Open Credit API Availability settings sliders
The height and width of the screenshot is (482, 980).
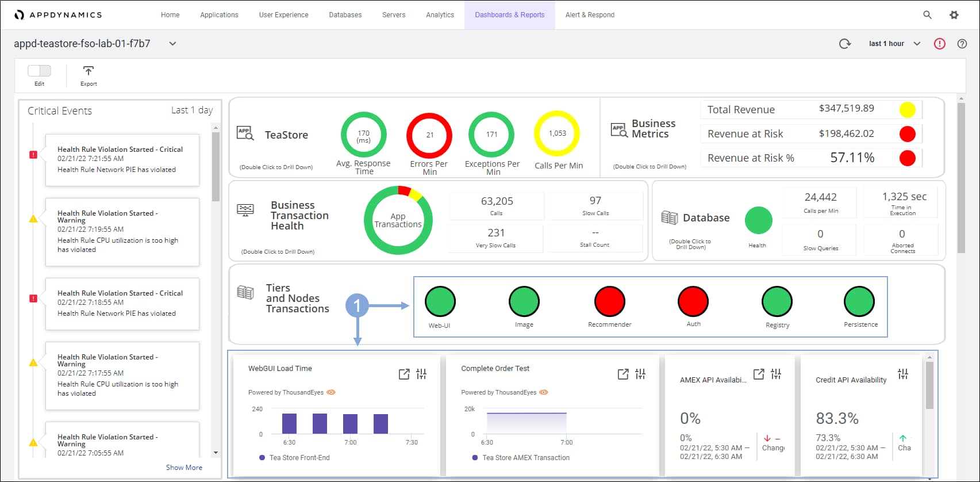pyautogui.click(x=903, y=374)
